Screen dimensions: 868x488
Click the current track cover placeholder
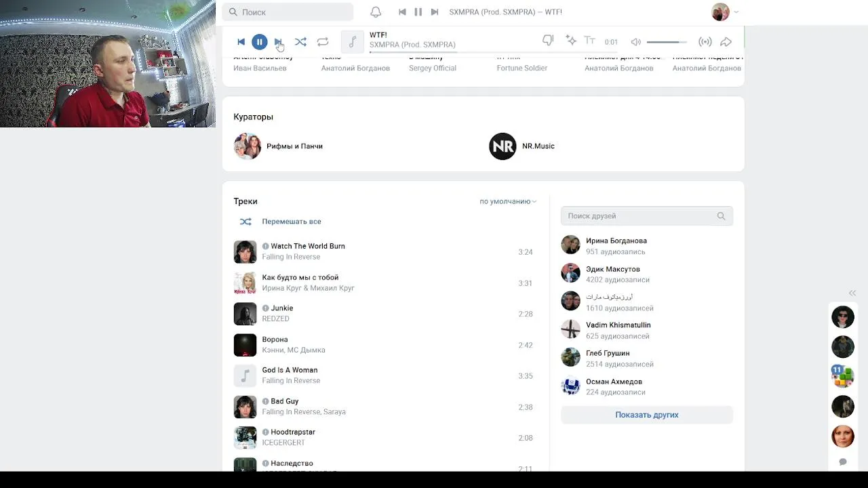coord(353,42)
